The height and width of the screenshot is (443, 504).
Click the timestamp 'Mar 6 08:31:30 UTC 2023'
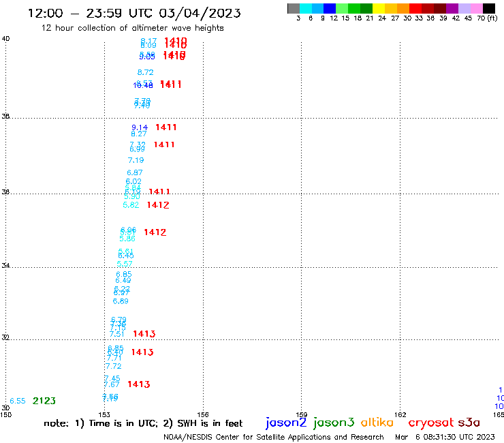point(445,437)
